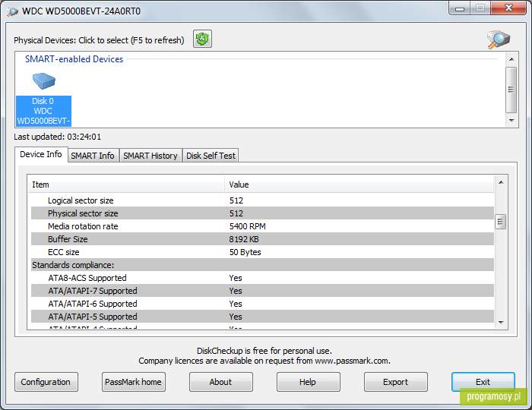Screen dimensions: 532x410
Task: Open the Disk Self Test tab
Action: (x=211, y=156)
